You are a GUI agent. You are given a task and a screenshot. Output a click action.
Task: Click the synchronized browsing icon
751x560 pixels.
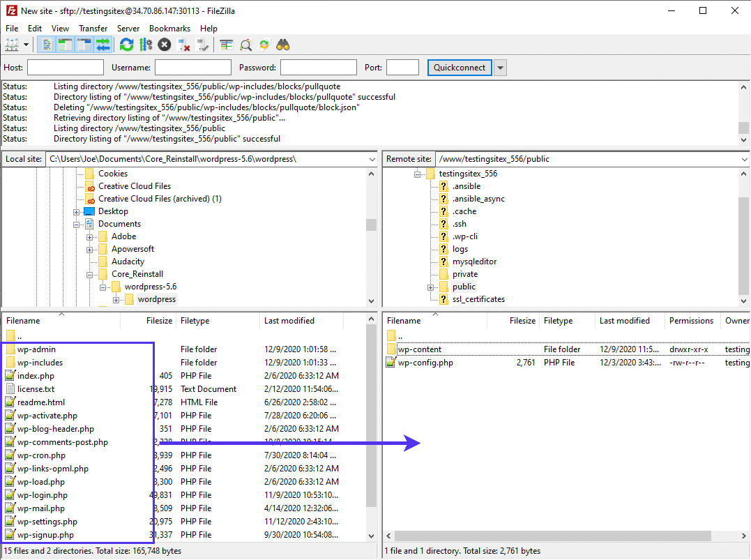[x=264, y=45]
